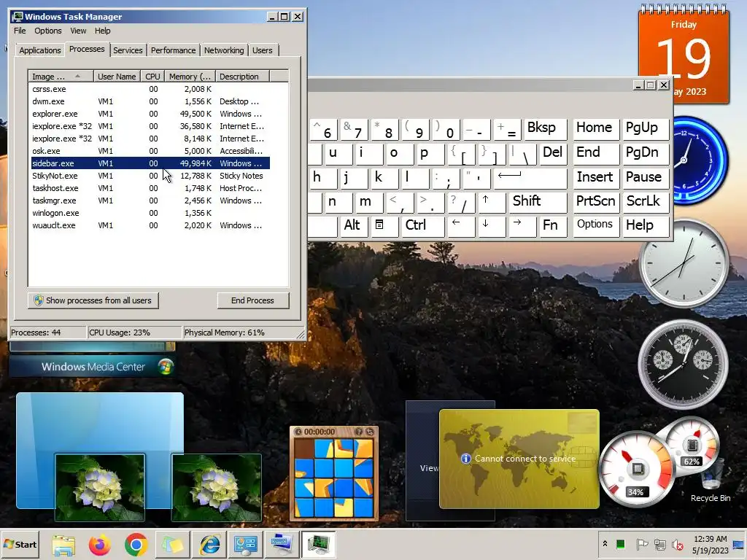Open the Start menu

pyautogui.click(x=20, y=545)
